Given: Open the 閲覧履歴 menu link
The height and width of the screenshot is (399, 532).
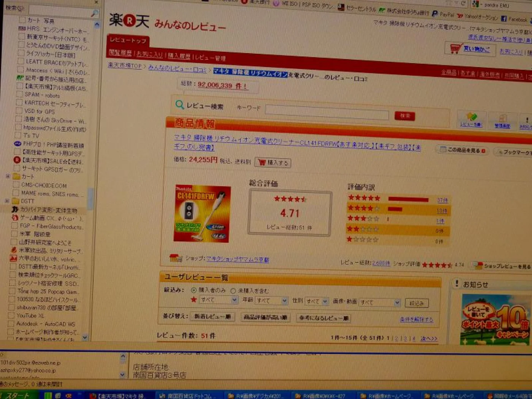Looking at the screenshot, I should (120, 53).
